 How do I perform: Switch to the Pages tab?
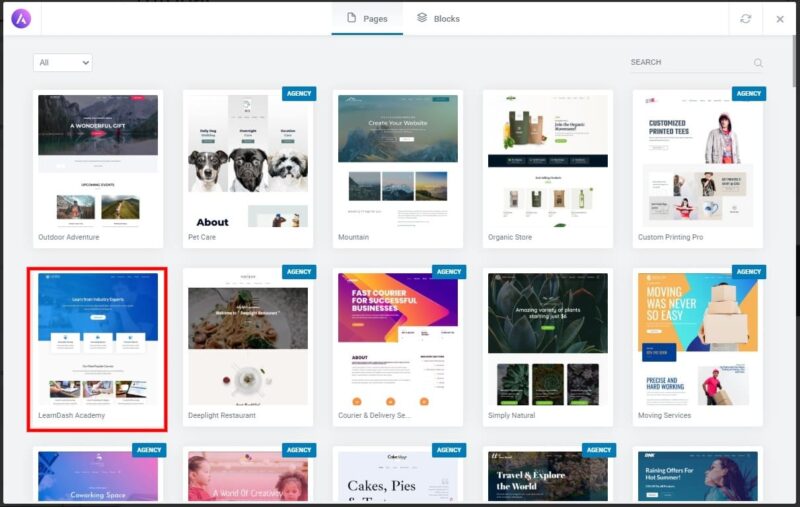point(367,18)
